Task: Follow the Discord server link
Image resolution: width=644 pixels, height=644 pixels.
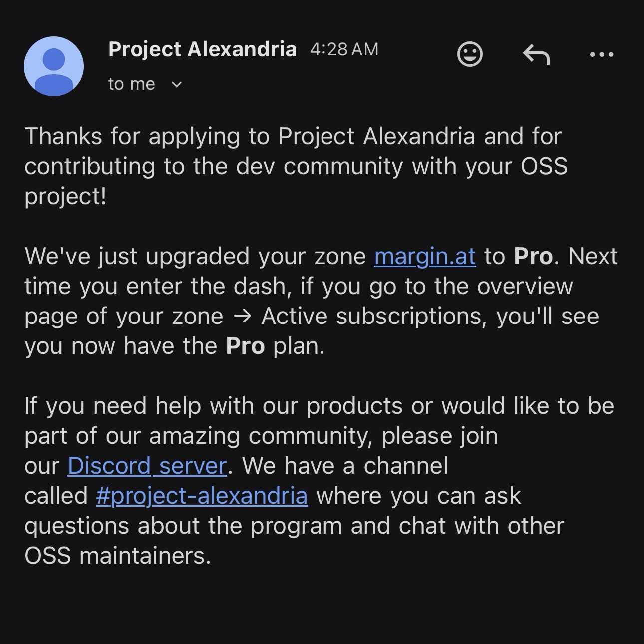Action: tap(147, 466)
